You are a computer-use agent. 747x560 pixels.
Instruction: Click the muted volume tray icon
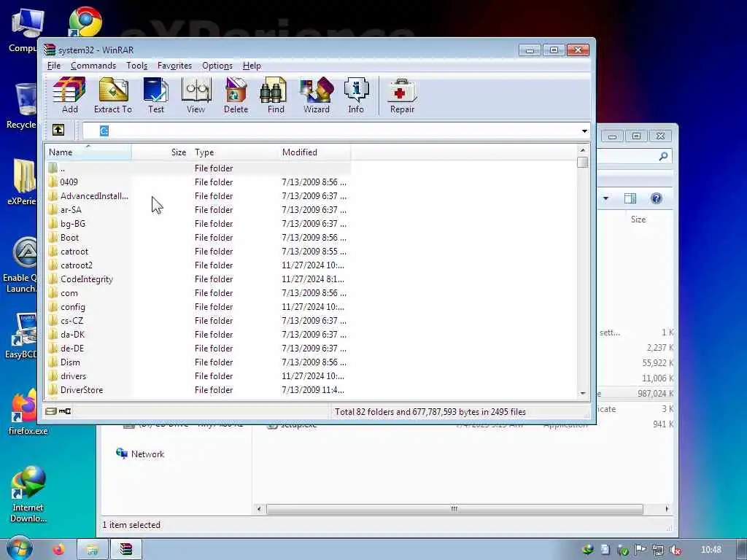point(675,550)
